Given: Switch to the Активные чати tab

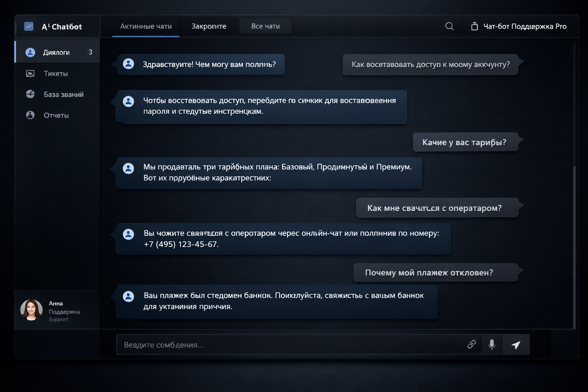Looking at the screenshot, I should click(146, 26).
